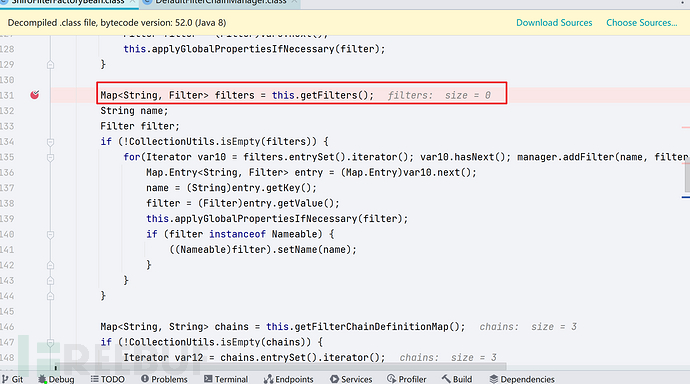Click the vertical editor scrollbar thumb
690x384 pixels.
pos(687,176)
